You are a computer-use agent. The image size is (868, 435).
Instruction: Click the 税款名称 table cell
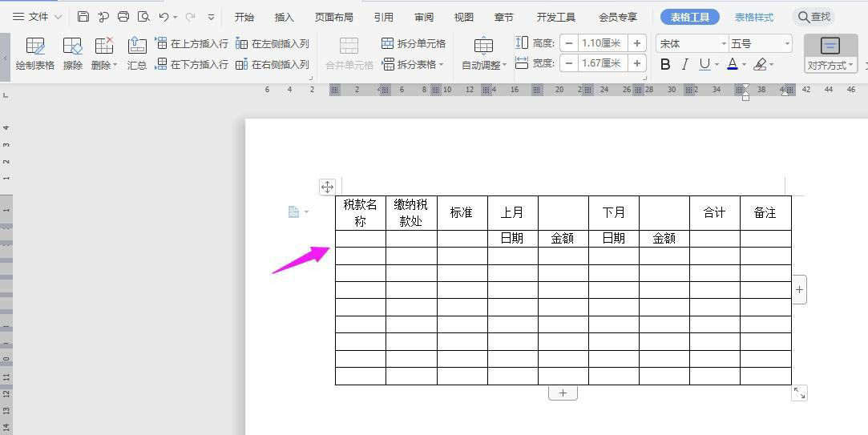pyautogui.click(x=361, y=212)
